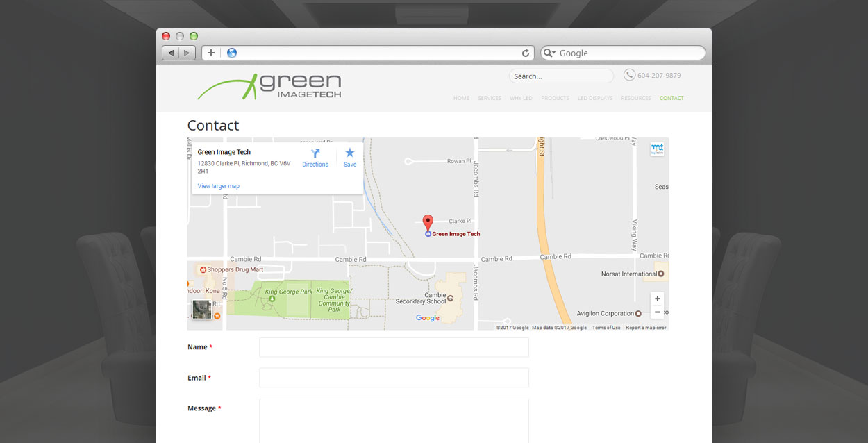
Task: Click the Name input field
Action: [x=394, y=347]
